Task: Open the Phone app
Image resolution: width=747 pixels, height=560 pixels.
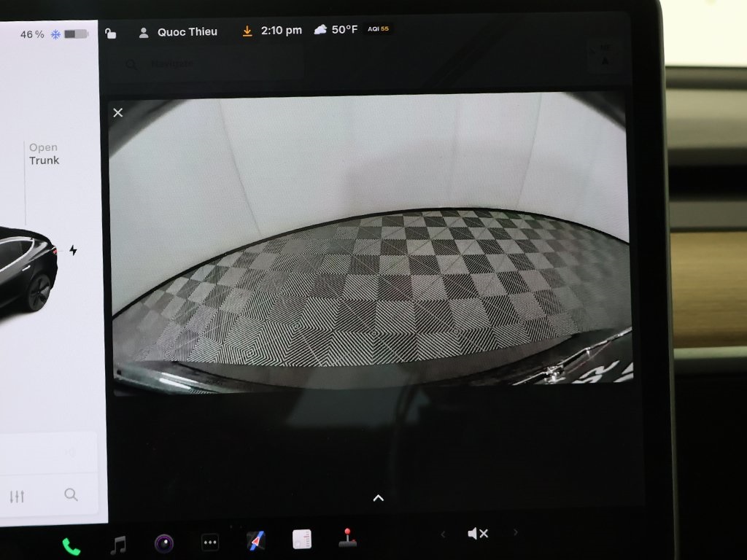Action: coord(71,546)
